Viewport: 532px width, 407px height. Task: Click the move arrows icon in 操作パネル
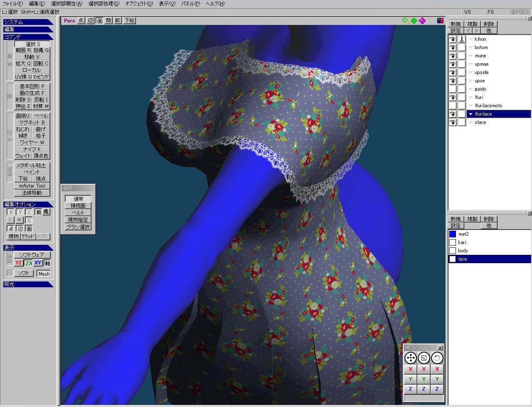410,358
